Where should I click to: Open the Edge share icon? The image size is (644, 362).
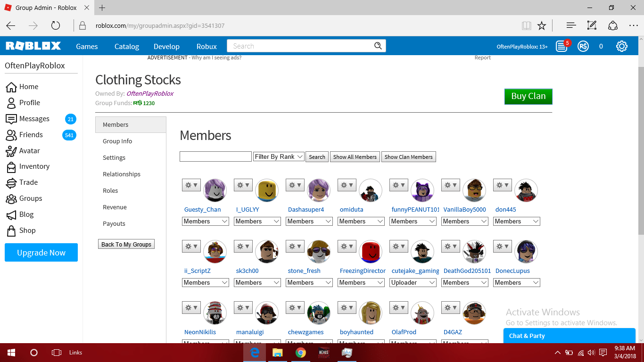612,25
